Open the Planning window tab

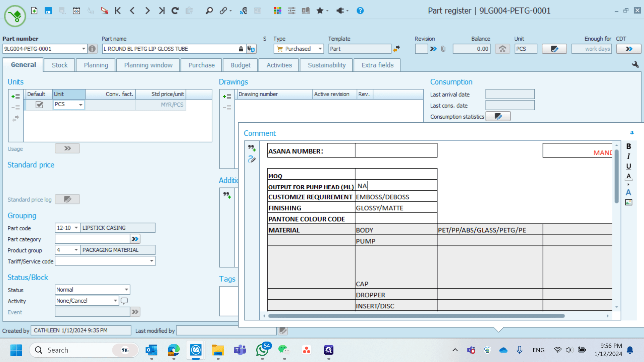[x=148, y=65]
